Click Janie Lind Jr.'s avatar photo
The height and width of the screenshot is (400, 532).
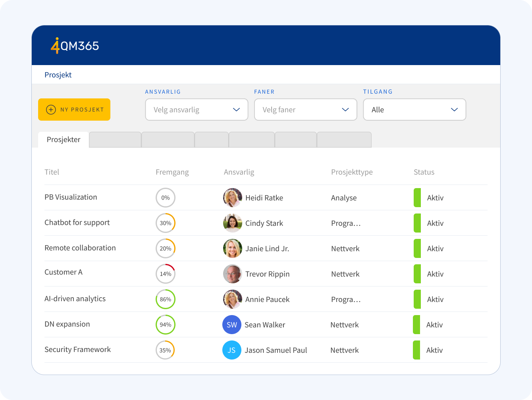click(233, 248)
